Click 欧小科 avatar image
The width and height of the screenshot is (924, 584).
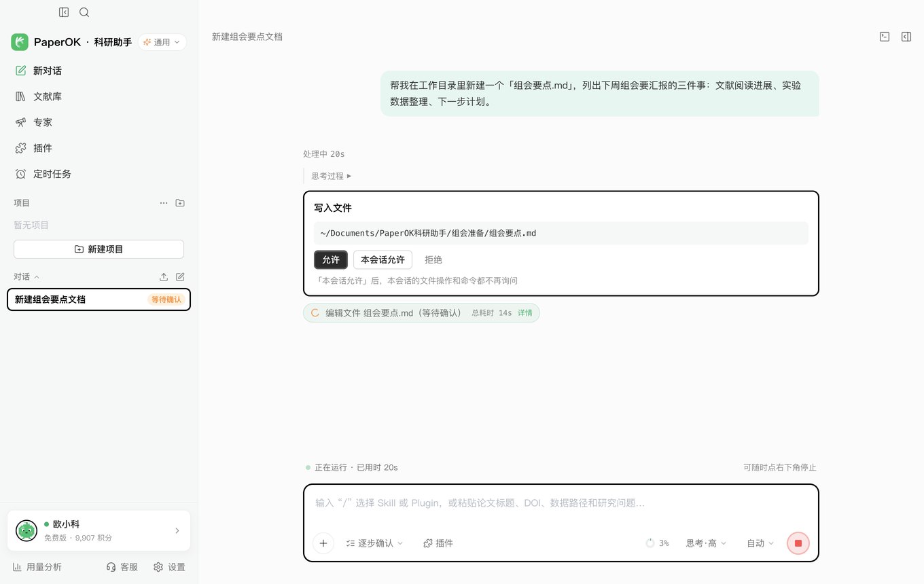pos(26,530)
